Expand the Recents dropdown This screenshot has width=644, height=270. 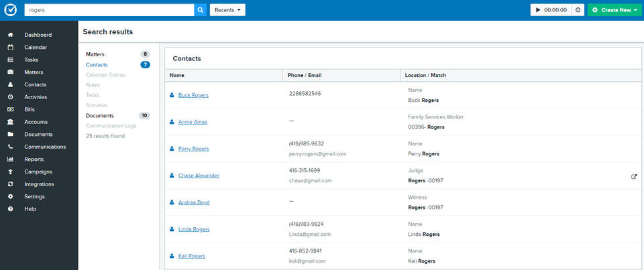227,10
